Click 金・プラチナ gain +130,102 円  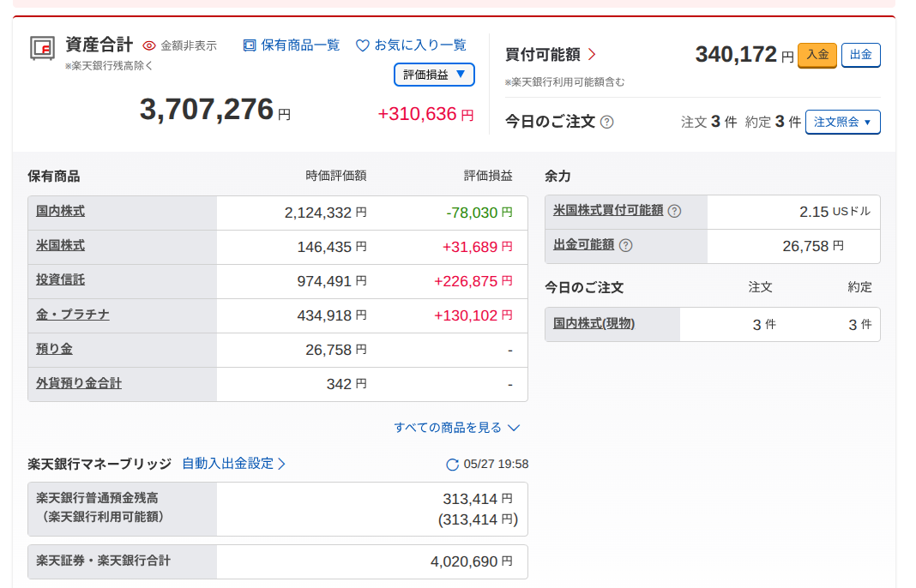tap(473, 316)
